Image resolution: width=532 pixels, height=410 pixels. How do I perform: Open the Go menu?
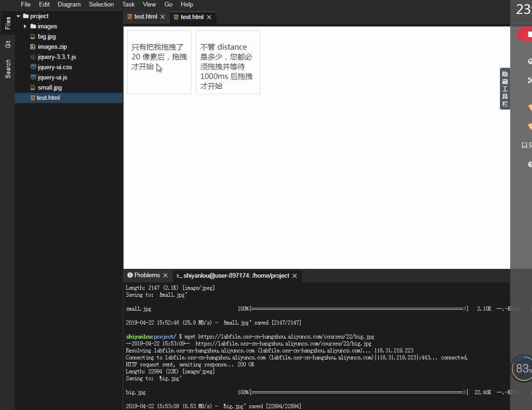pos(168,4)
